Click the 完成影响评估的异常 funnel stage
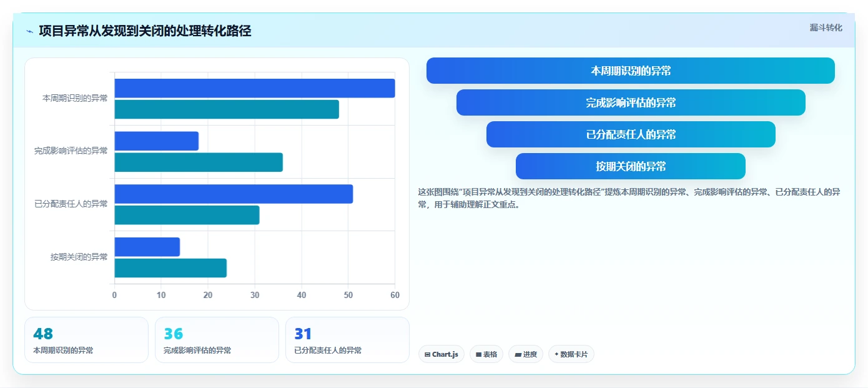Viewport: 868px width, 388px height. (x=631, y=102)
